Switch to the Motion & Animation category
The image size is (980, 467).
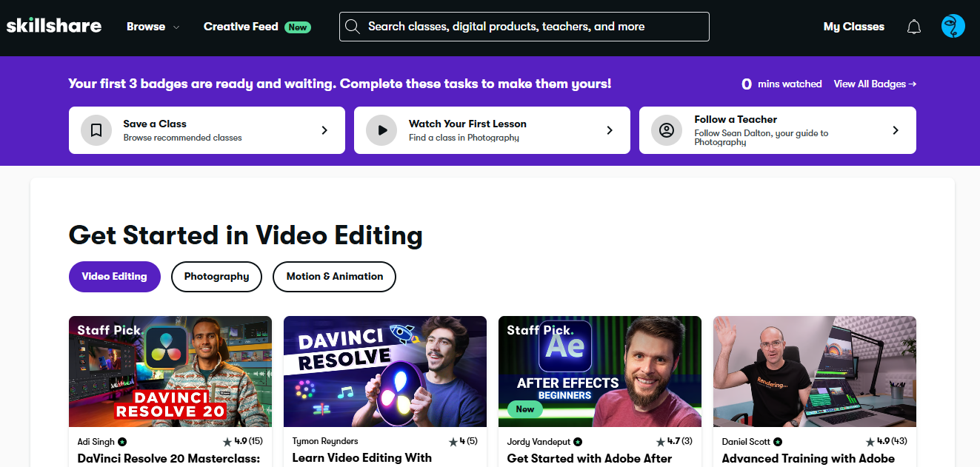coord(334,277)
